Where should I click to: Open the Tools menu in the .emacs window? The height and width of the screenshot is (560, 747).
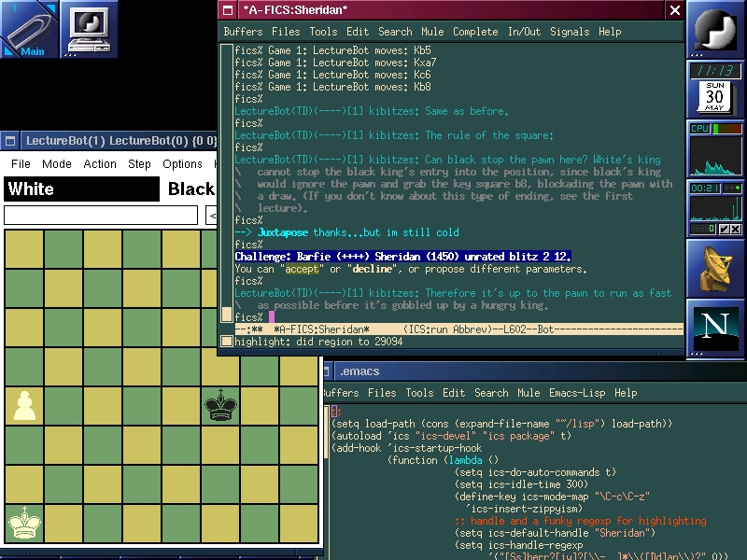coord(419,393)
